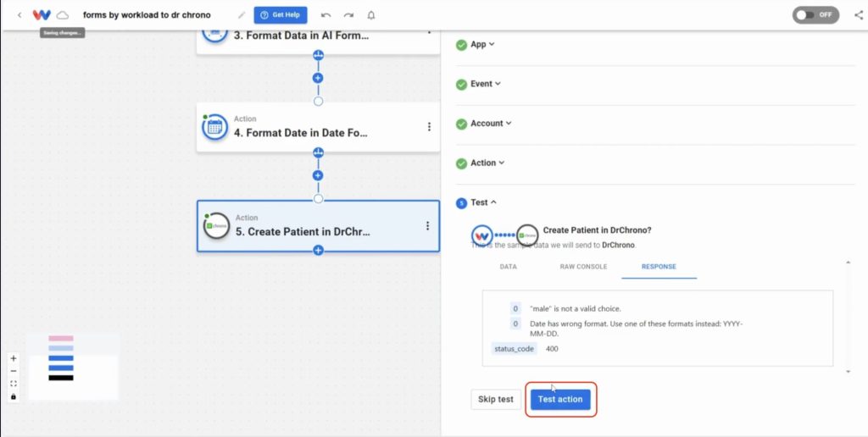Select step 5 Create Patient in DrChrono card

tap(319, 225)
